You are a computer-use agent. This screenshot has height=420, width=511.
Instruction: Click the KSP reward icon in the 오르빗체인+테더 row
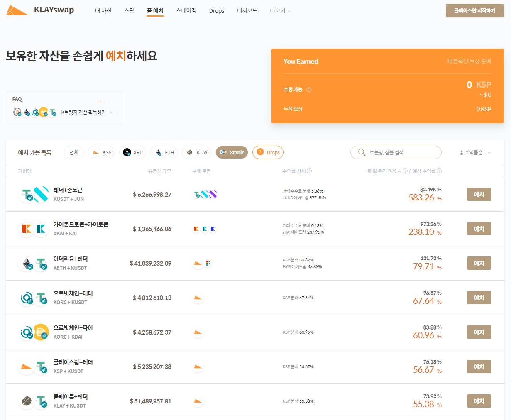coord(198,298)
